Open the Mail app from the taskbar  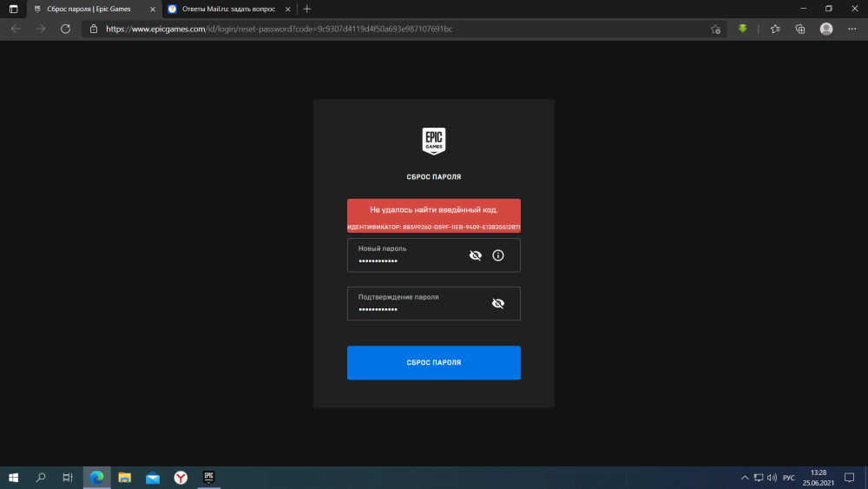tap(153, 478)
